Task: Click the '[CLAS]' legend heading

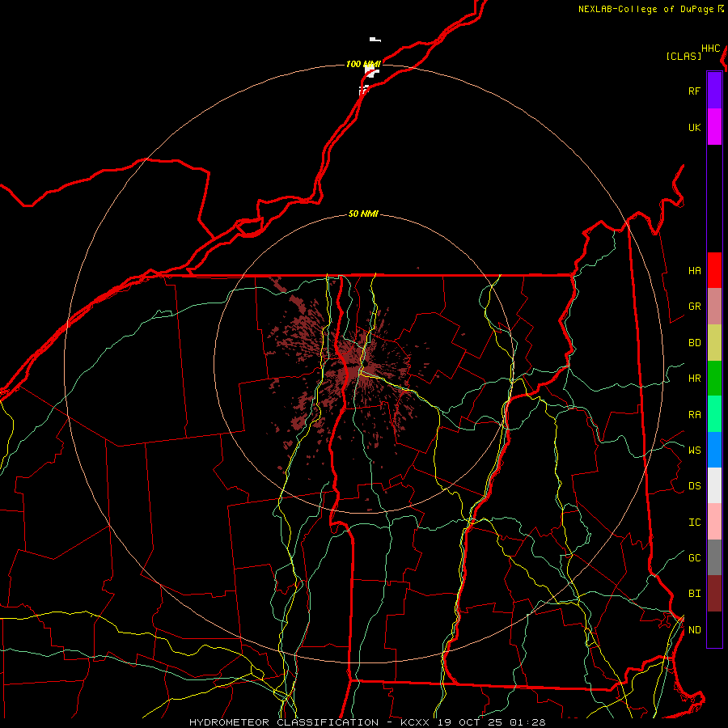Action: pos(684,56)
